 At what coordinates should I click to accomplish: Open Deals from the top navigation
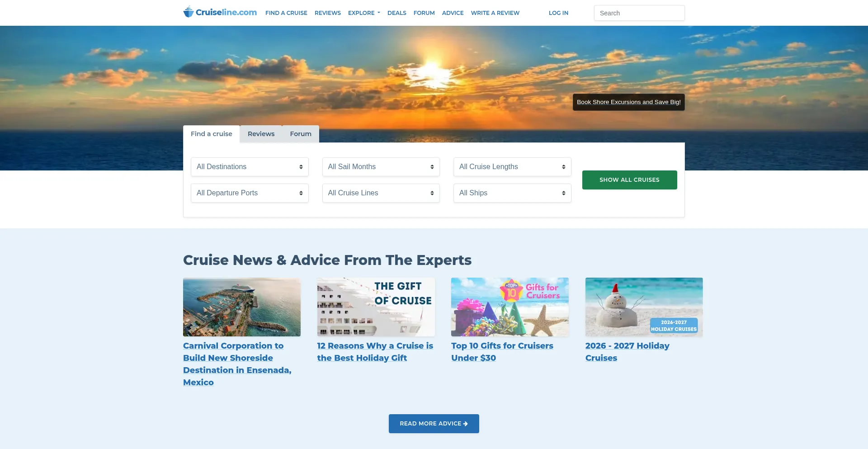396,13
